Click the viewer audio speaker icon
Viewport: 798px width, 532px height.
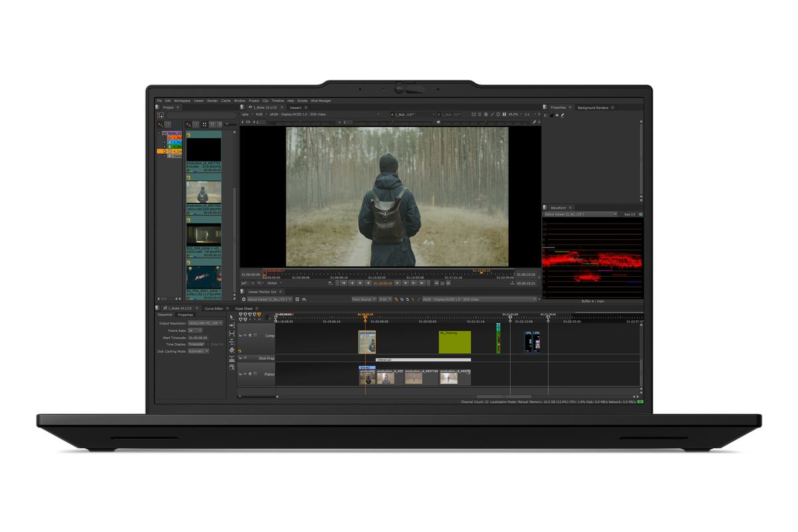438,122
